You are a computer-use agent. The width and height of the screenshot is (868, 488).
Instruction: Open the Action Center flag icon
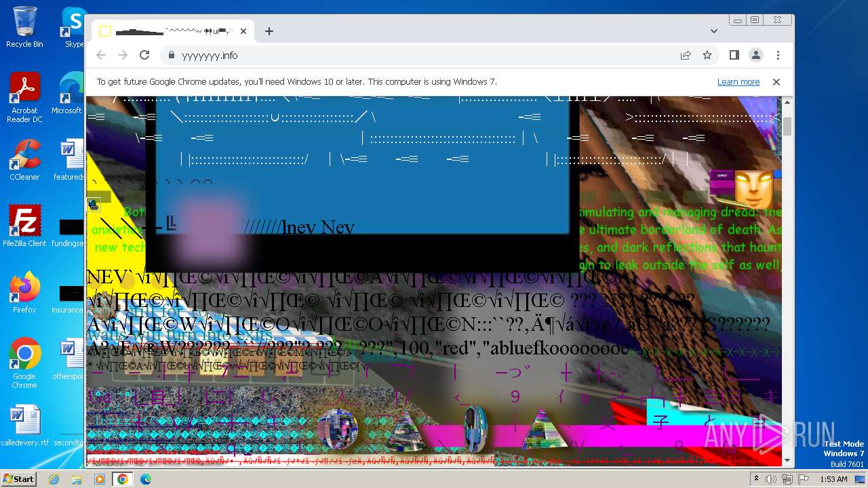pyautogui.click(x=804, y=479)
